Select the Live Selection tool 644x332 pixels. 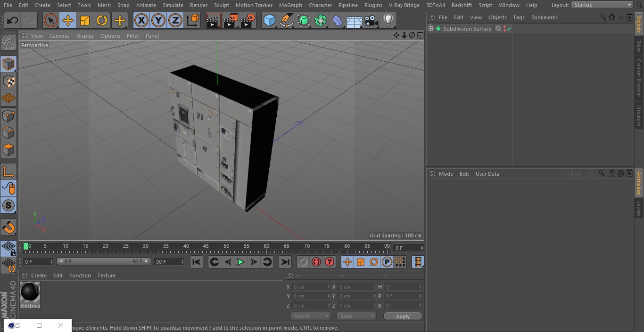tap(51, 20)
